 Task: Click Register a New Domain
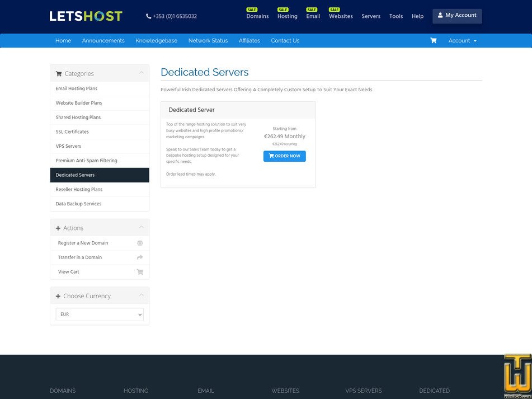click(x=100, y=243)
